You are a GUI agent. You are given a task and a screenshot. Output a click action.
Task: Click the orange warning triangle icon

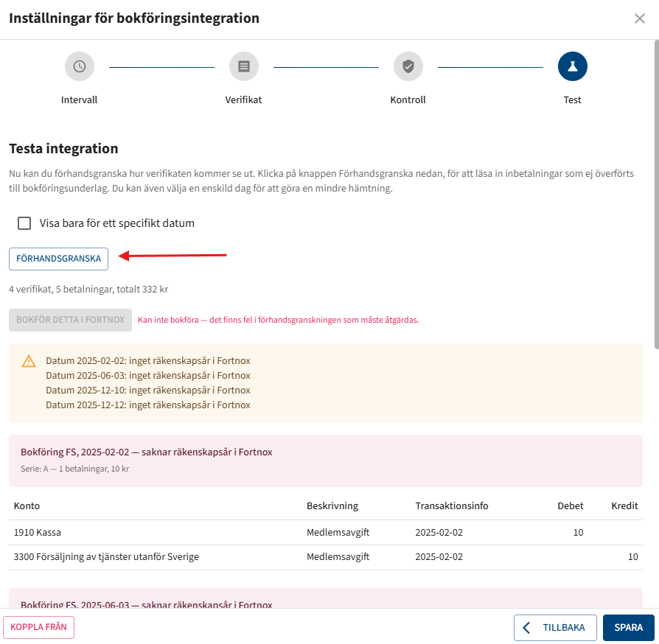[29, 361]
